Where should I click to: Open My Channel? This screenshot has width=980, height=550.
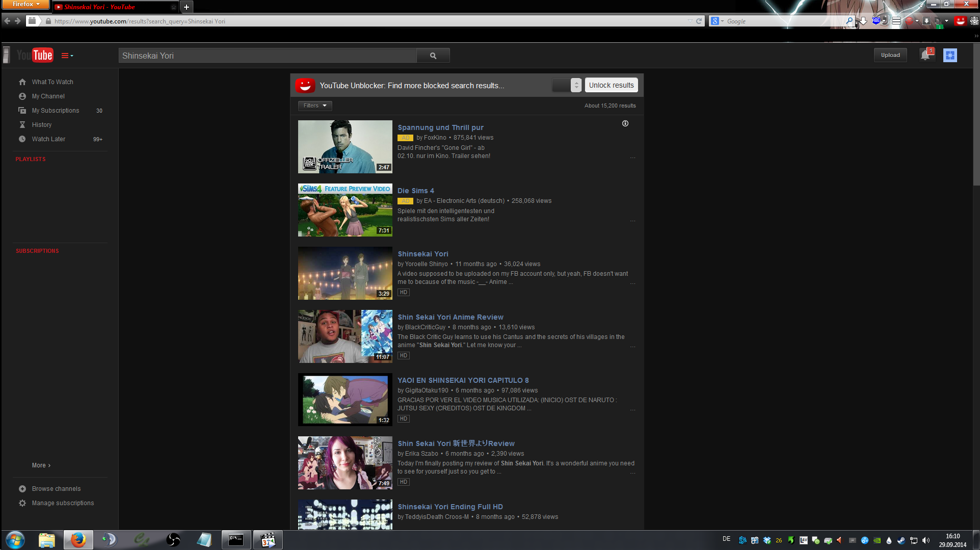click(x=48, y=96)
